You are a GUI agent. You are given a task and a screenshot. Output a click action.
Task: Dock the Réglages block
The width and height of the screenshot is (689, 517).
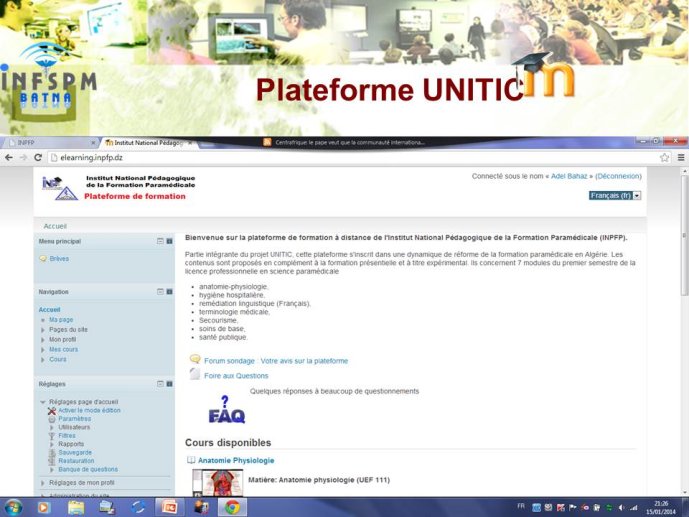(169, 384)
